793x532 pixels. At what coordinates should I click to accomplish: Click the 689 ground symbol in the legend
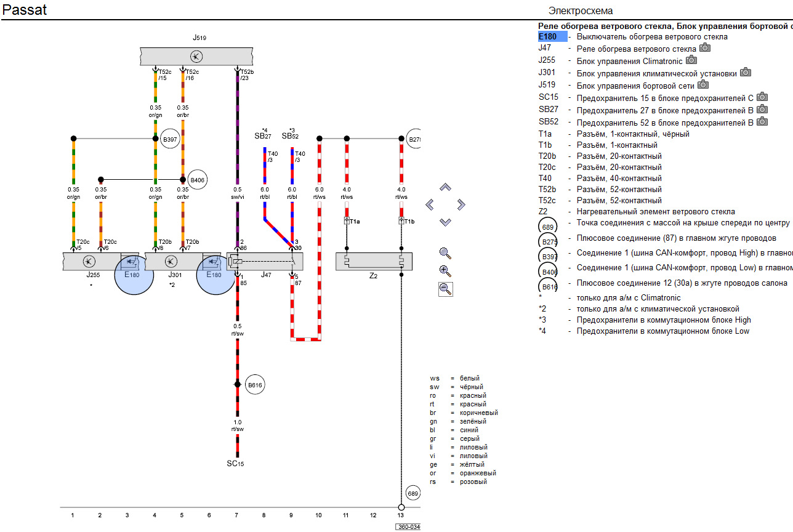[x=548, y=227]
